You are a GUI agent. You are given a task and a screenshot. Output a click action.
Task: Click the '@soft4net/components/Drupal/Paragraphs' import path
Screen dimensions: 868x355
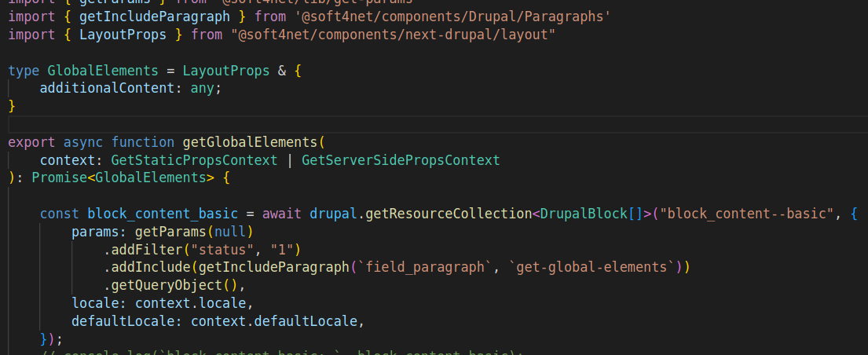(x=452, y=16)
